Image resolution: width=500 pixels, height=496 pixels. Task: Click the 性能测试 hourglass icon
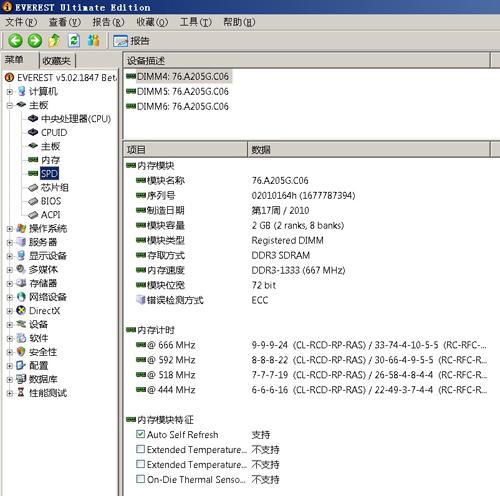21,393
